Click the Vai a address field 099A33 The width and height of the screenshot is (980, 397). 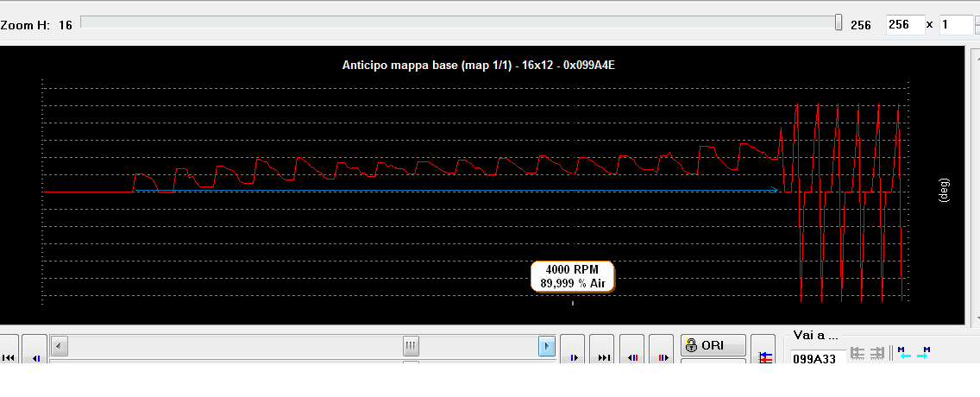[818, 357]
